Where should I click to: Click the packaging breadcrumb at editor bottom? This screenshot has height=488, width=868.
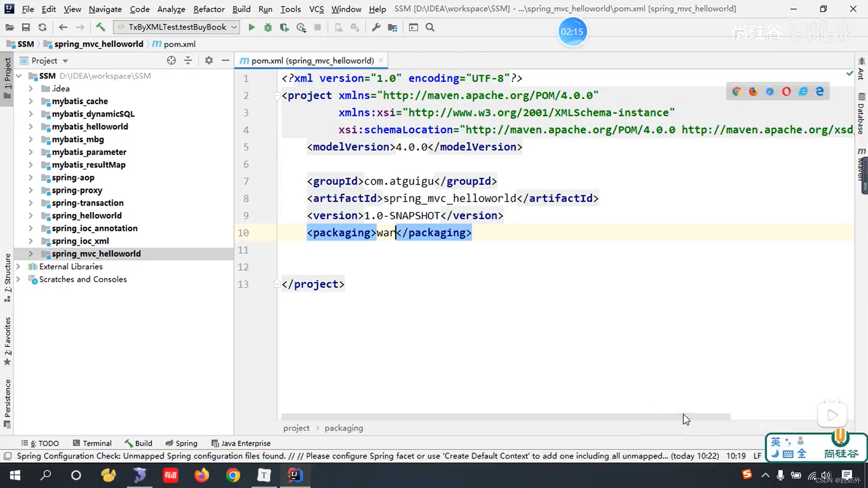tap(344, 428)
